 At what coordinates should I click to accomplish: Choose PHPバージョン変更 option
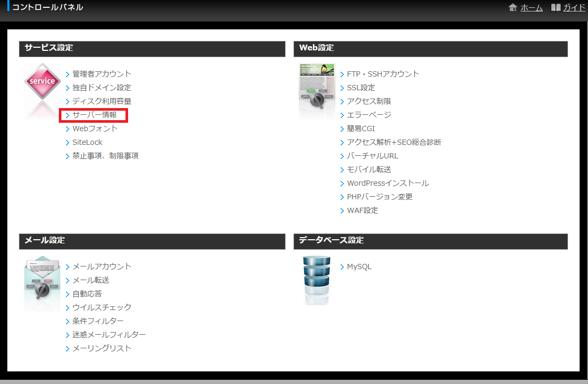point(380,197)
